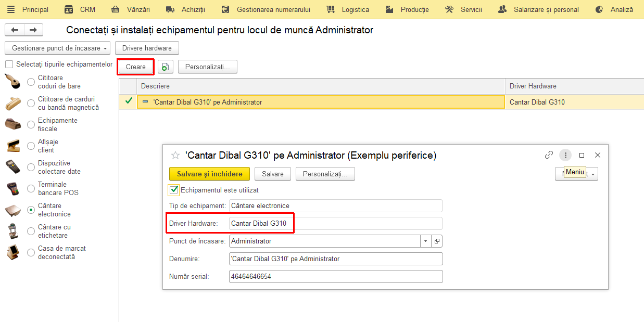
Task: Click Salvare și închidere button
Action: click(x=210, y=174)
